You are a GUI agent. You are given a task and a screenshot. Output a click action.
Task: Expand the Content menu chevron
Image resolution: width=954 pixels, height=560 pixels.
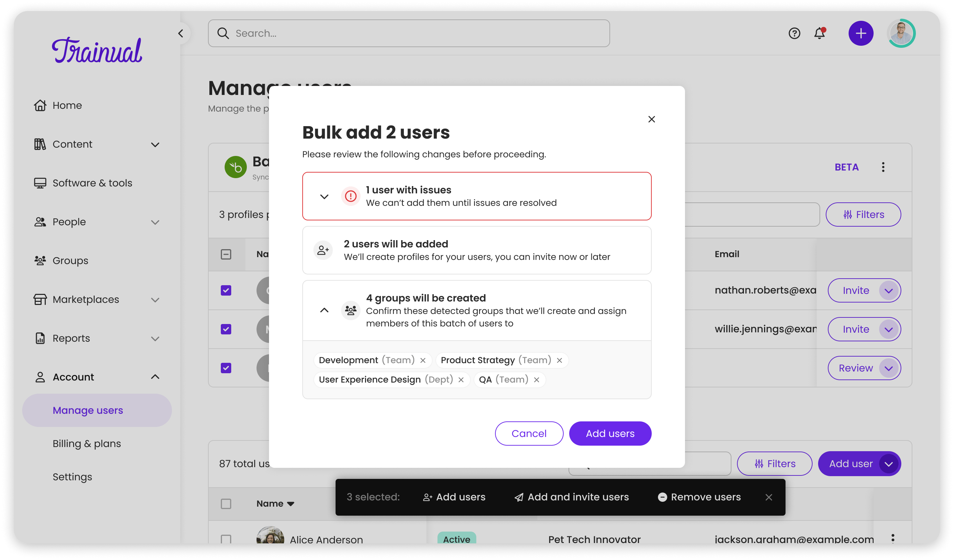[x=155, y=144]
